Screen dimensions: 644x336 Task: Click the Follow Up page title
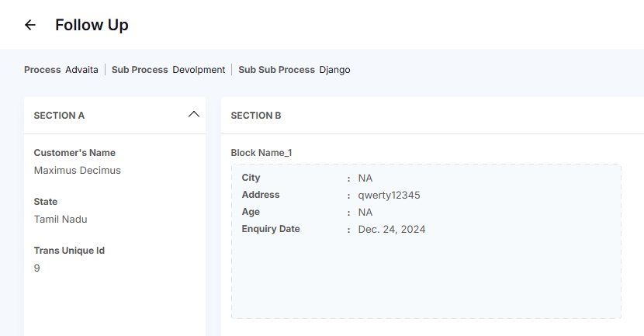(x=92, y=25)
